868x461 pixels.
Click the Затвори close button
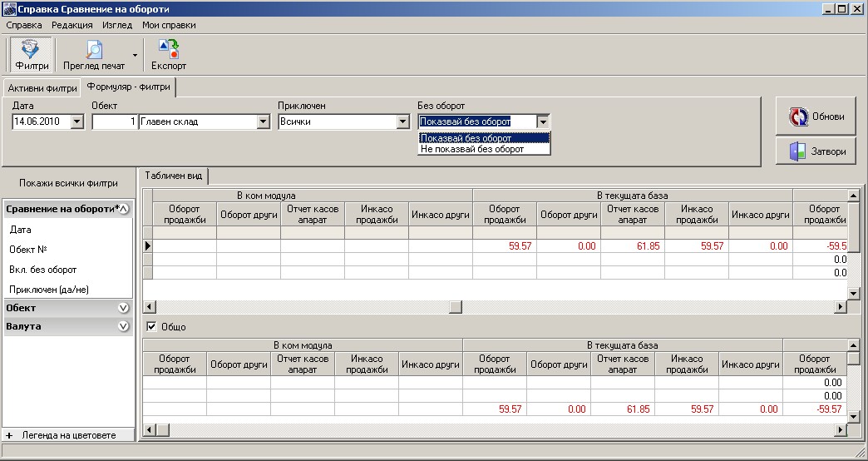point(816,151)
